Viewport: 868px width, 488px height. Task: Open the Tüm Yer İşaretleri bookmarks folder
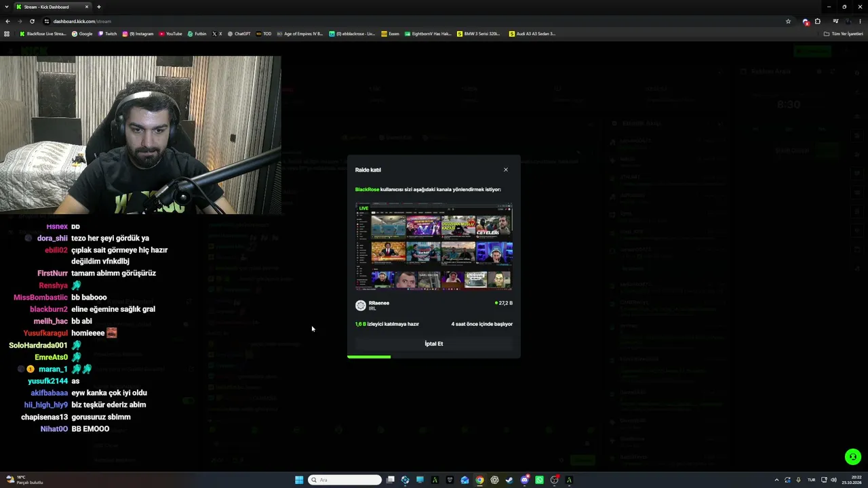[x=844, y=33]
